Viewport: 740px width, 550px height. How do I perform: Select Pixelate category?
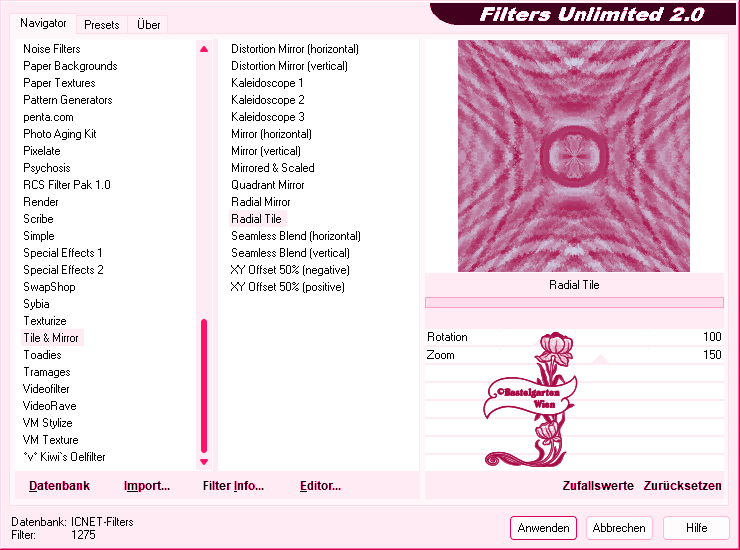pos(42,151)
